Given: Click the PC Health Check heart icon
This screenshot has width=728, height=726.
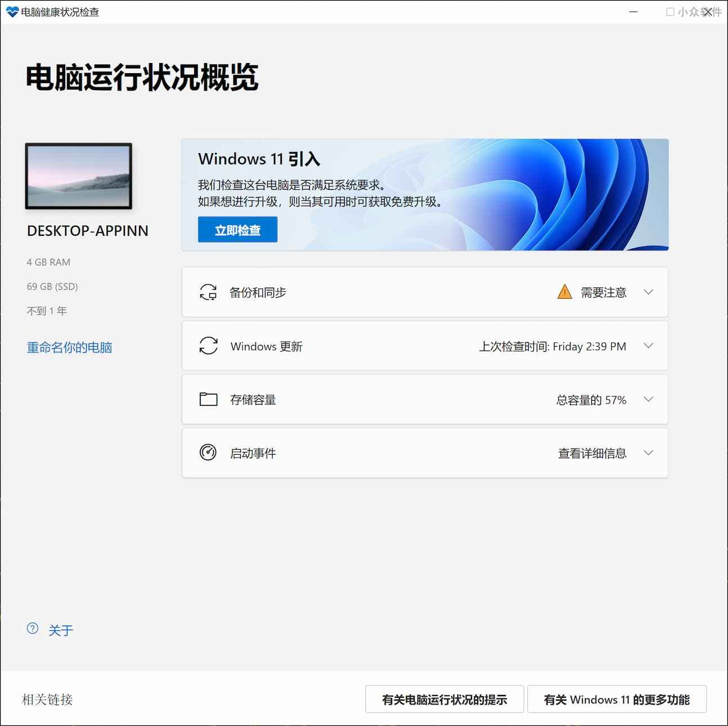Looking at the screenshot, I should 12,12.
